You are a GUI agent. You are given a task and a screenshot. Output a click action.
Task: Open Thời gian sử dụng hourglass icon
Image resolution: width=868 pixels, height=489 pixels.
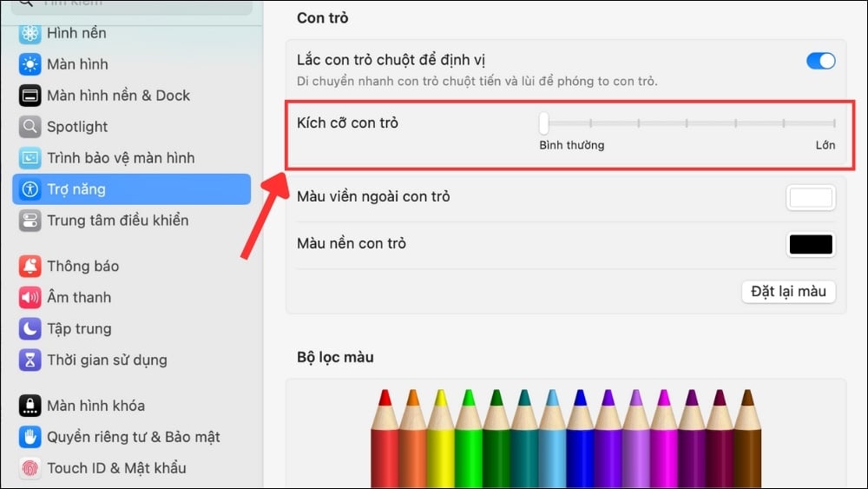click(30, 360)
